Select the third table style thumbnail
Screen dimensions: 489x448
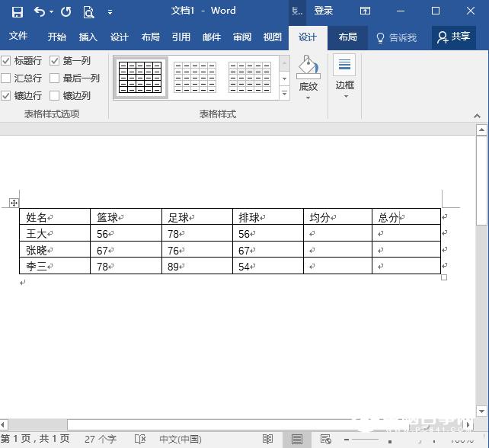tap(250, 78)
